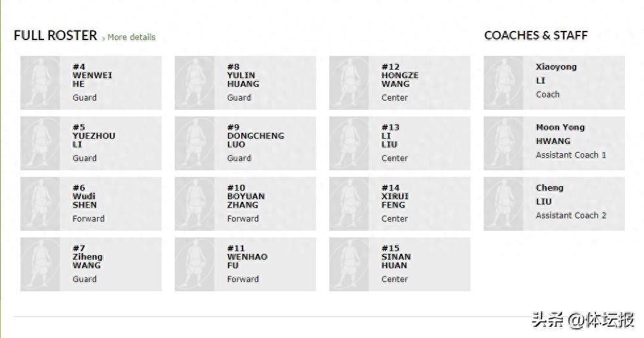Click #14 Xirui Feng's name
The height and width of the screenshot is (338, 644).
(395, 201)
